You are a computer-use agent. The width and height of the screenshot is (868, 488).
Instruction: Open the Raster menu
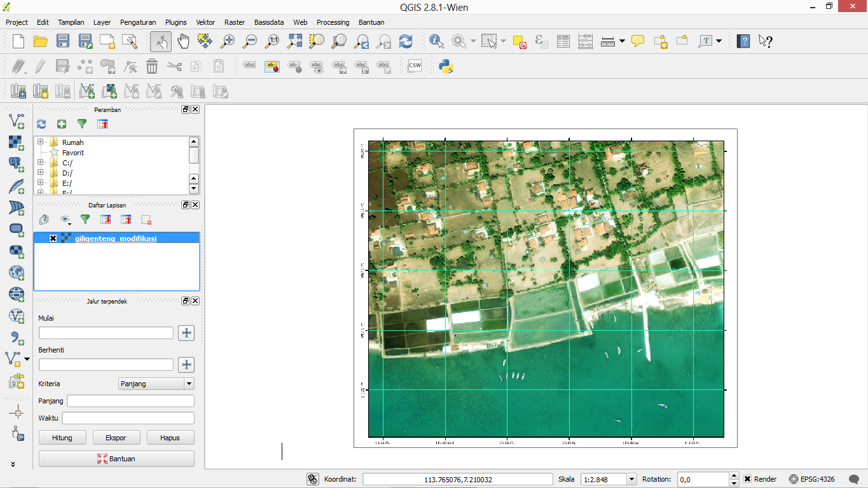pyautogui.click(x=234, y=22)
